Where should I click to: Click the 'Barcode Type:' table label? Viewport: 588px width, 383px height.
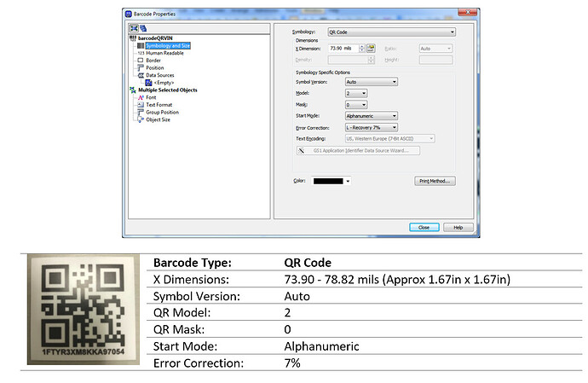(x=193, y=263)
